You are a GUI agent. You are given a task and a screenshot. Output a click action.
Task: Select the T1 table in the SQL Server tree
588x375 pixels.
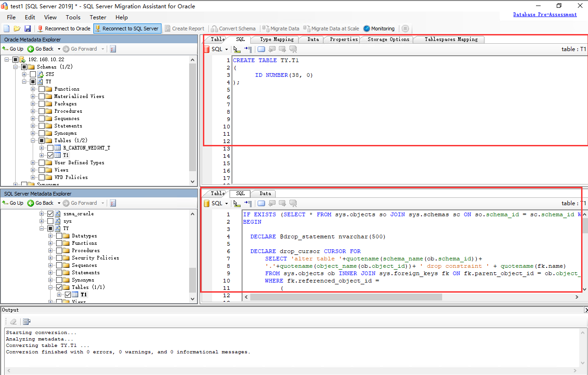84,294
